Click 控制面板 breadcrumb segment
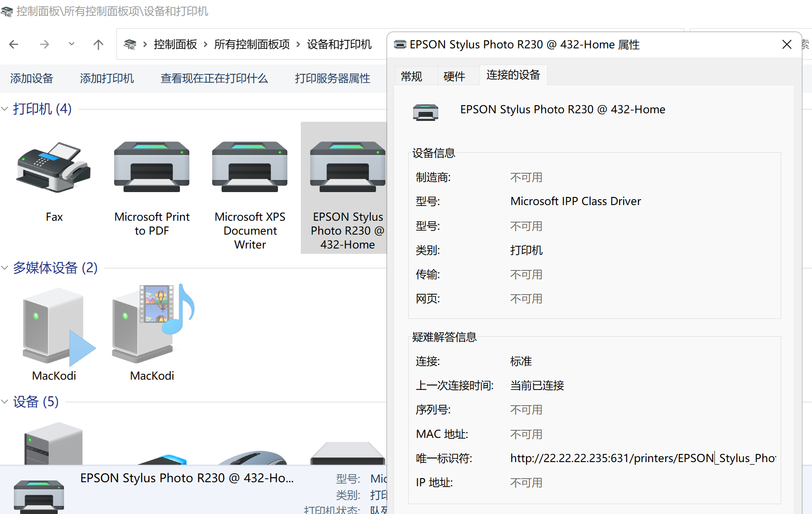The image size is (812, 514). pyautogui.click(x=175, y=44)
